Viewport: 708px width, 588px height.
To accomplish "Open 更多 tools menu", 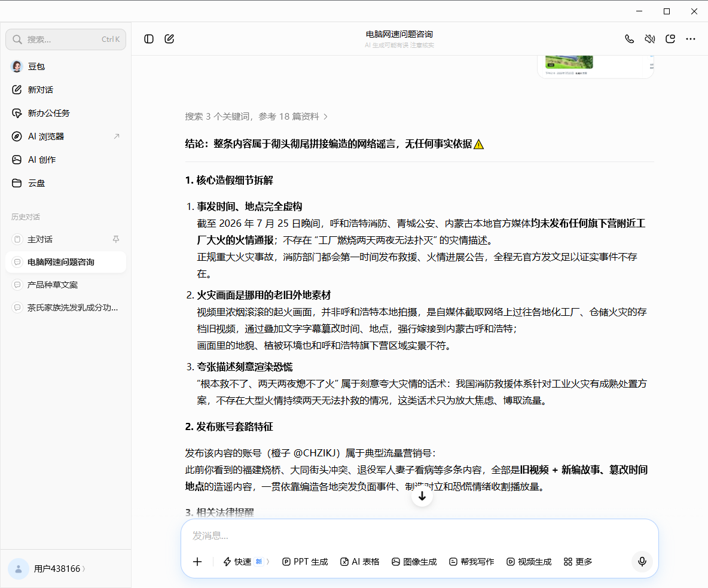I will pos(578,562).
